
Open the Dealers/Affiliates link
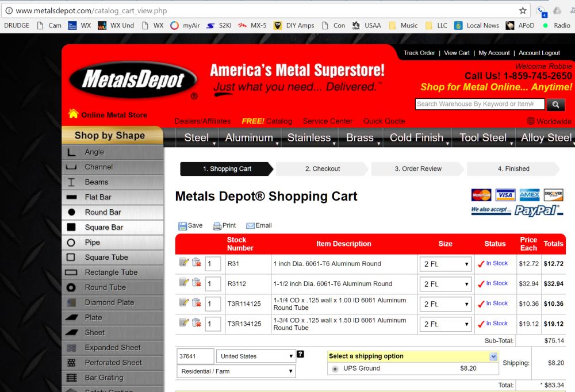coord(202,121)
